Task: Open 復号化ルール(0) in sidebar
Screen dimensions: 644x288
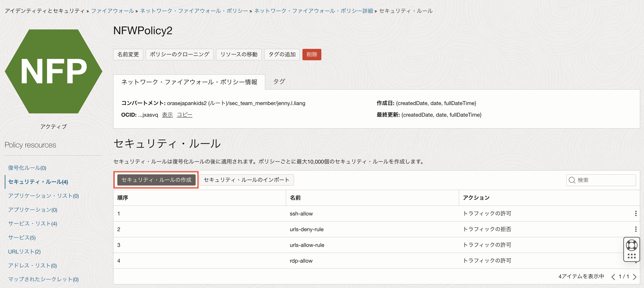Action: 27,168
